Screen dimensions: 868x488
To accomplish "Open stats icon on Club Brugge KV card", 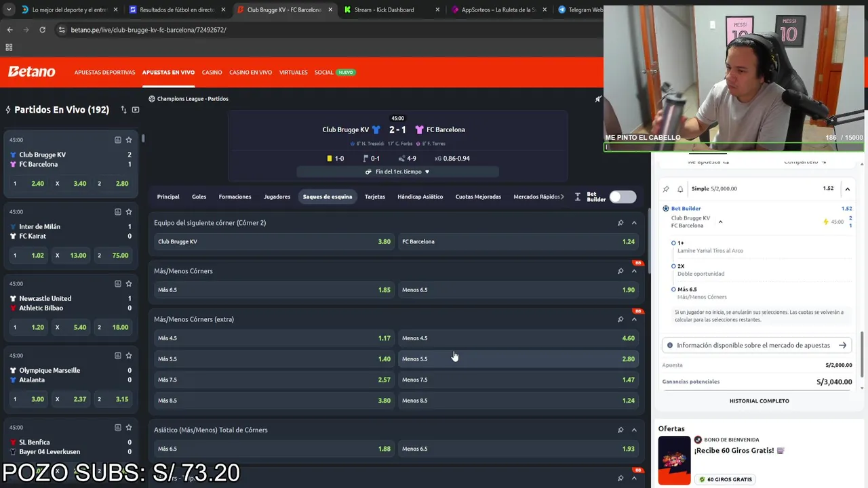I will [x=117, y=140].
